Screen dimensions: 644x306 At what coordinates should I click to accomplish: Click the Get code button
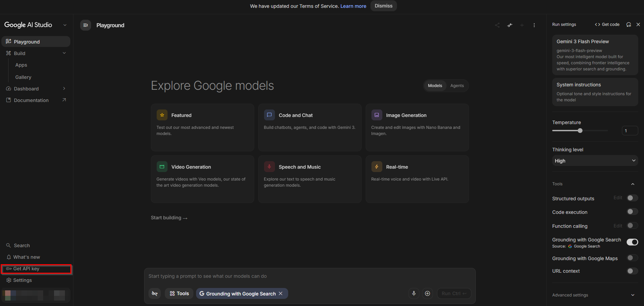[607, 24]
